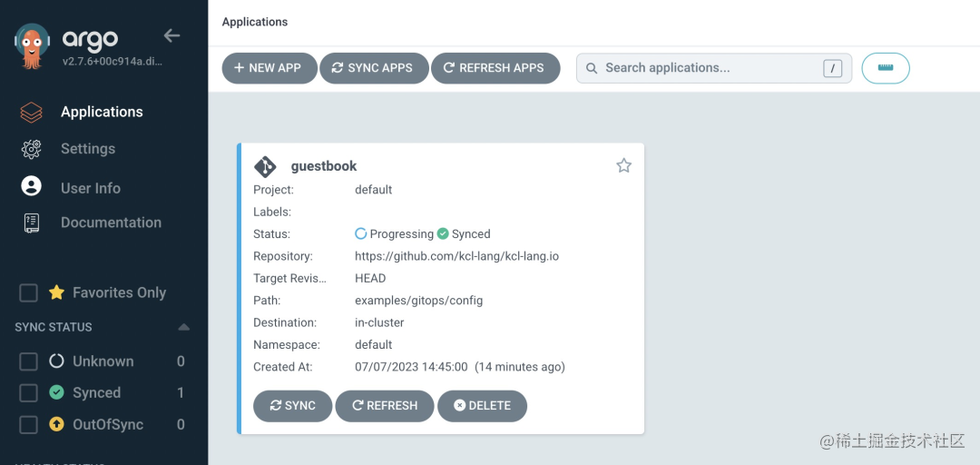Delete the guestbook application

[482, 406]
